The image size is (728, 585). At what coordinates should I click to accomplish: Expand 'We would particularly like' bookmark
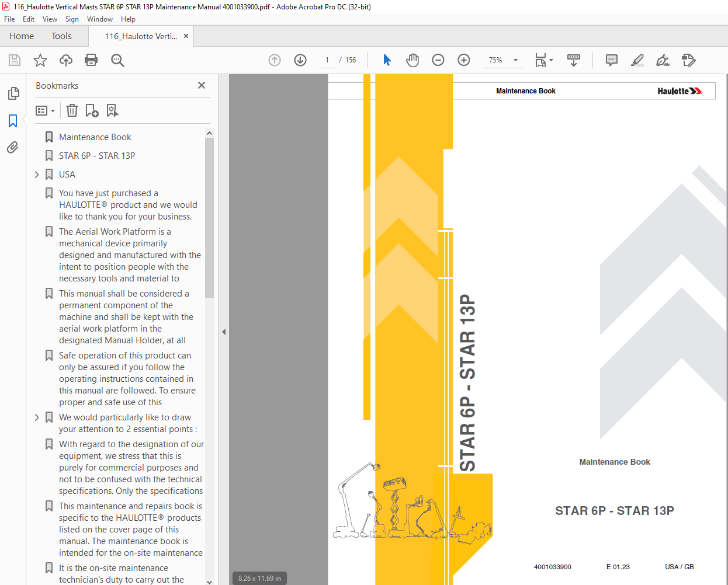[x=37, y=417]
